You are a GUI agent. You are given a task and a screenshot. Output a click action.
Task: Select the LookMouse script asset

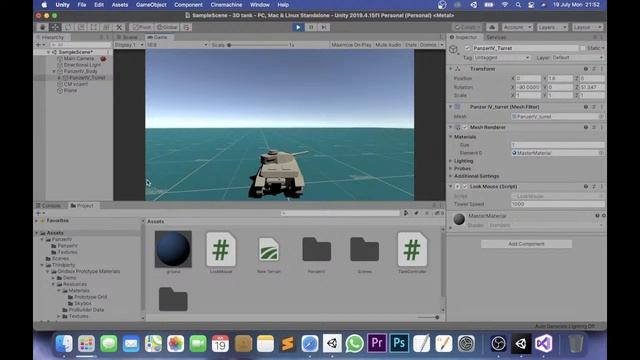(221, 252)
